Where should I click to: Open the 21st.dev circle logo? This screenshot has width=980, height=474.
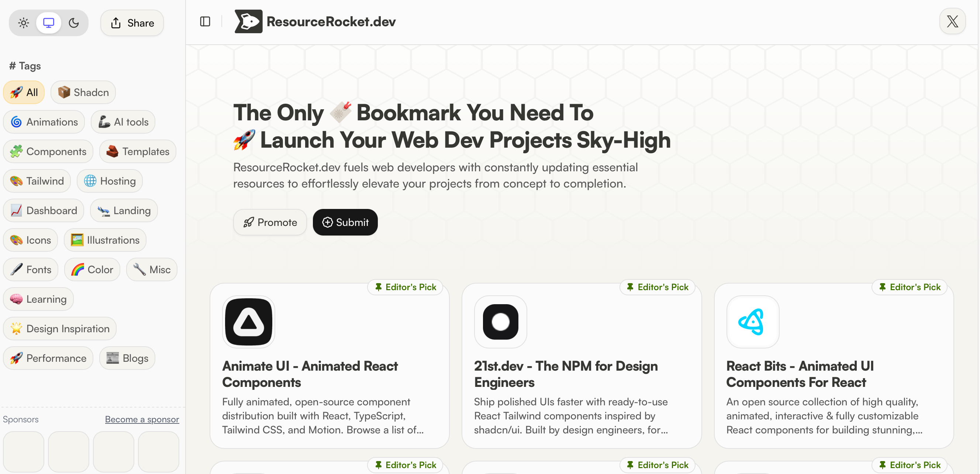[x=501, y=322]
